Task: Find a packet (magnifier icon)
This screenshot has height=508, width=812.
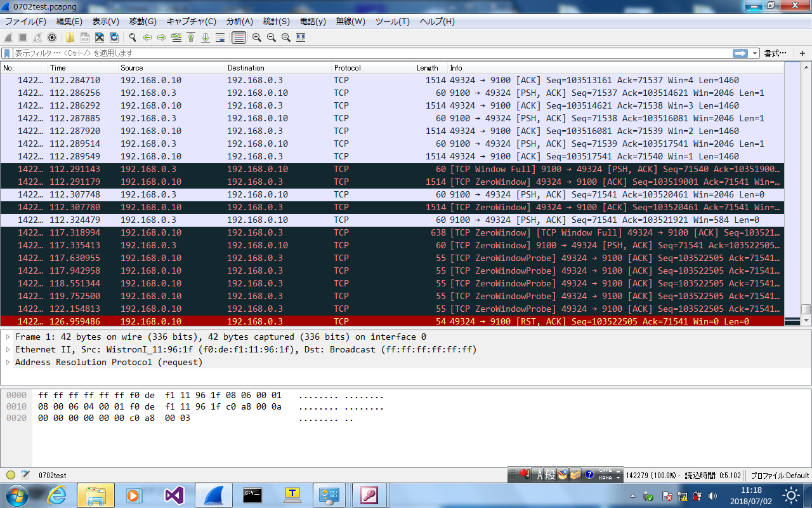Action: pyautogui.click(x=132, y=37)
